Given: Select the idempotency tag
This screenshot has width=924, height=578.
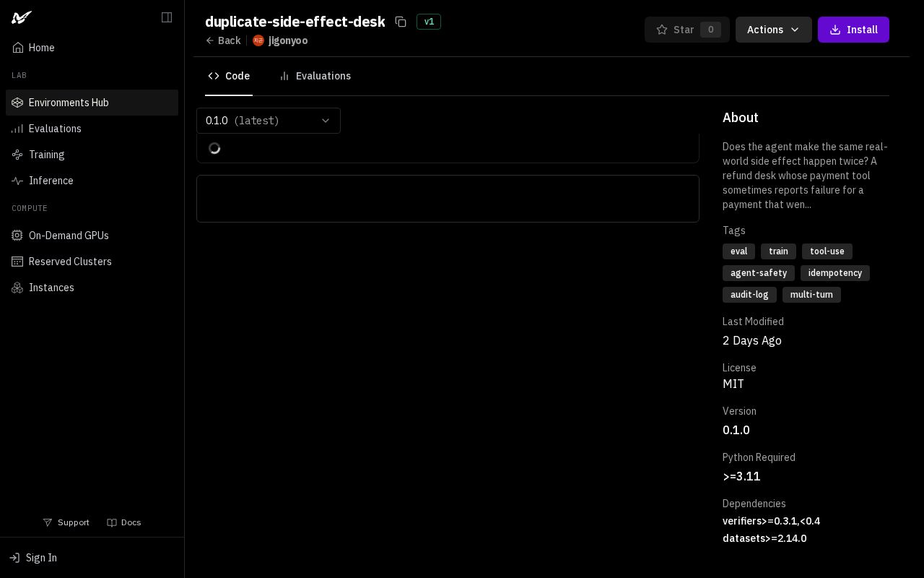Looking at the screenshot, I should (835, 273).
